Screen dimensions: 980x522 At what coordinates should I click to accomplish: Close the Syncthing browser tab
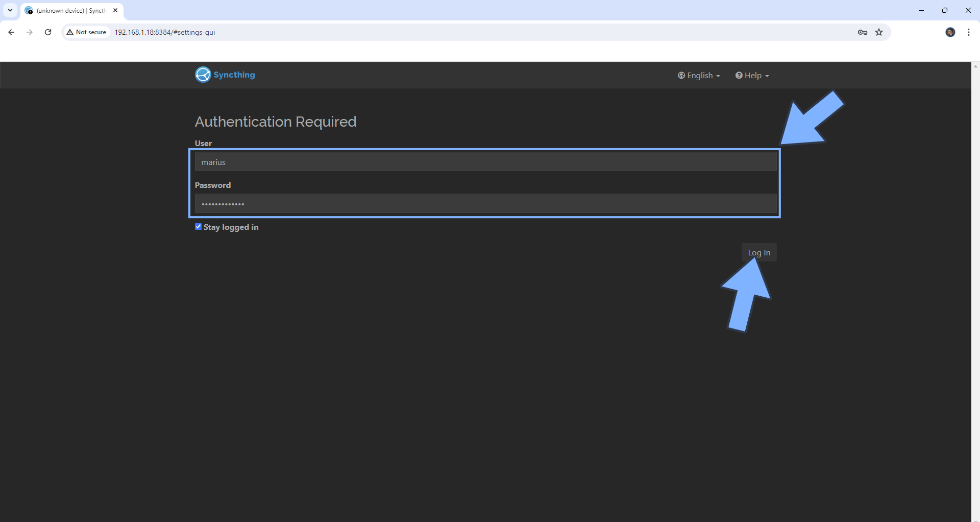[x=115, y=10]
